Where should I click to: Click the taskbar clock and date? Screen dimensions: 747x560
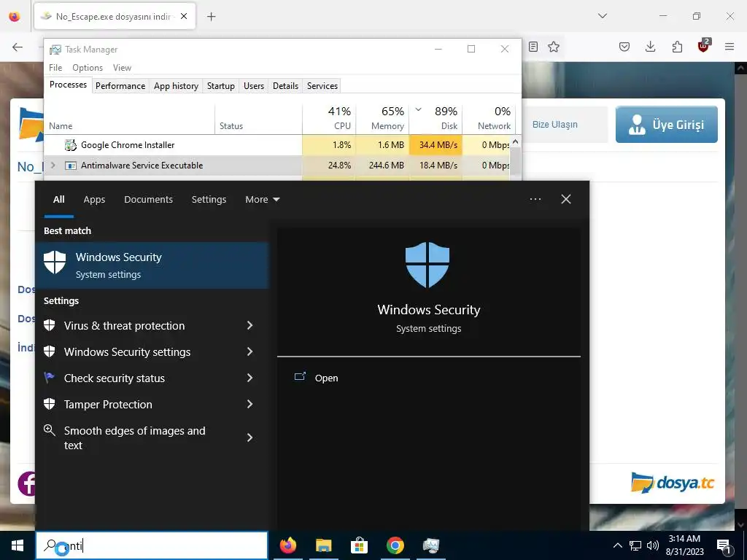[x=684, y=545]
